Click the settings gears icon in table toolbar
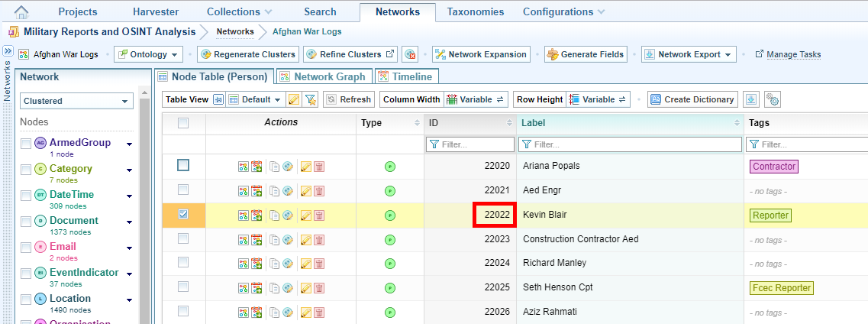This screenshot has width=868, height=324. pos(773,99)
